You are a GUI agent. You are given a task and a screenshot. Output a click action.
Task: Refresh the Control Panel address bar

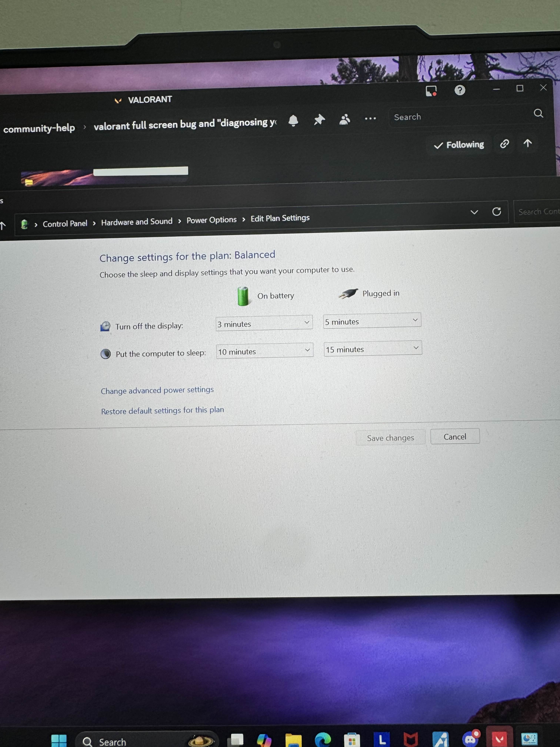(x=496, y=212)
